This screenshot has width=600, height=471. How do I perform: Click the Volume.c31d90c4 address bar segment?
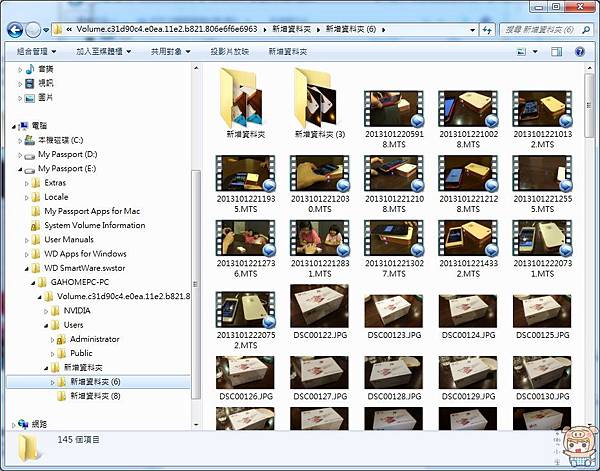tap(167, 29)
